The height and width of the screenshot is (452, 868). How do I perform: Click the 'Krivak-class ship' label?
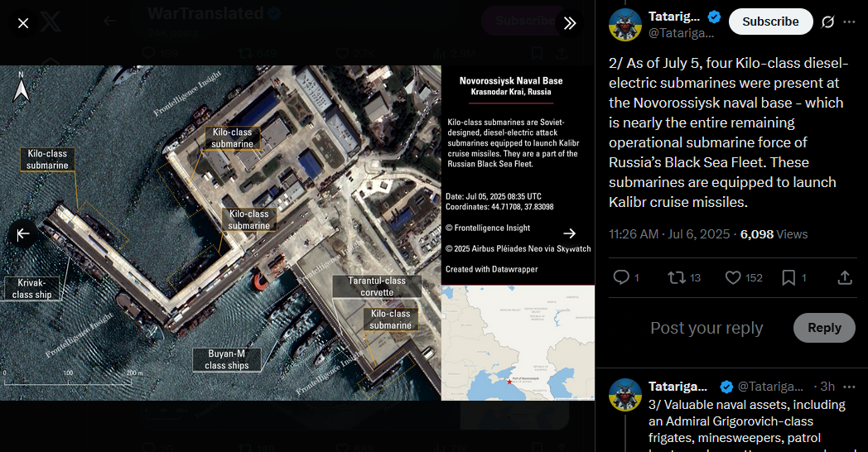click(31, 289)
